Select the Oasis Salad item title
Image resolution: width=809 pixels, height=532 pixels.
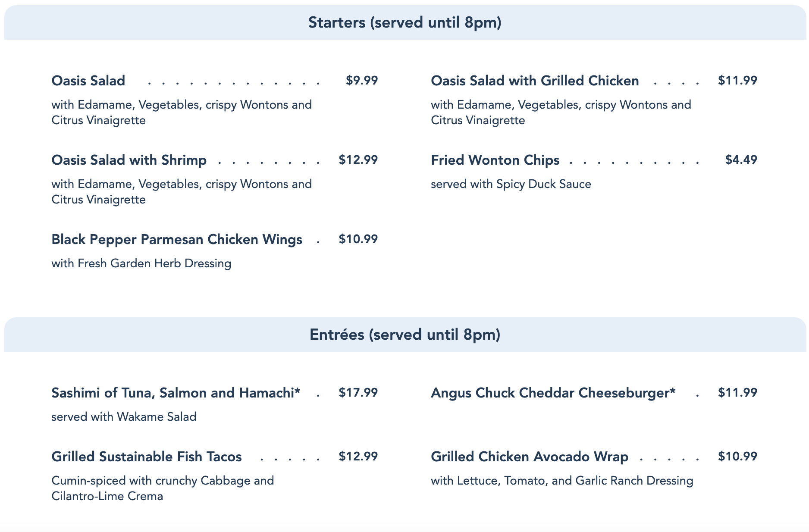pyautogui.click(x=88, y=81)
